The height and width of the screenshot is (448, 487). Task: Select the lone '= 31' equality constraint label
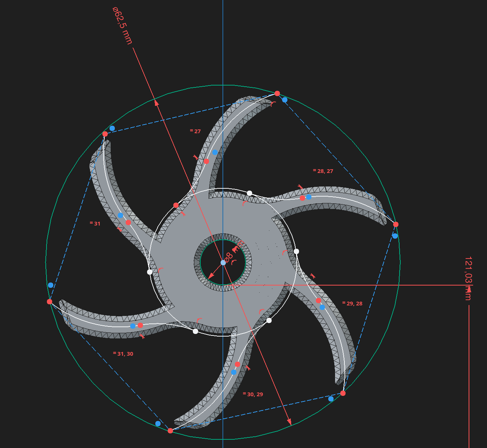[95, 224]
